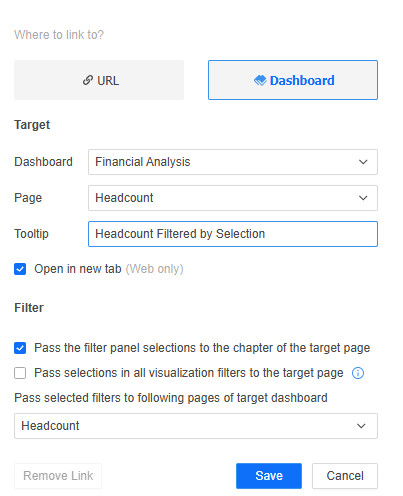Switch to the URL link type

[x=99, y=80]
